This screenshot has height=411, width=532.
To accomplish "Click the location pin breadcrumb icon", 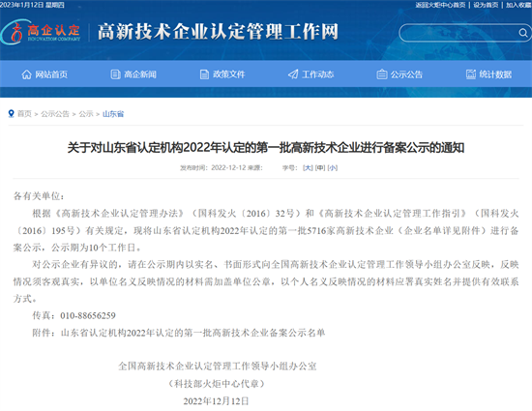I will tap(12, 113).
